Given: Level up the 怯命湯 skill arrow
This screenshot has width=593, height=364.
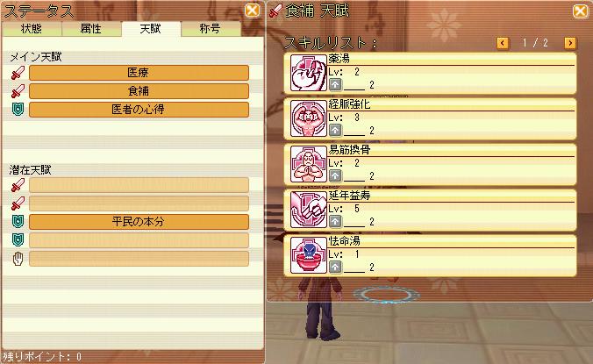Looking at the screenshot, I should [335, 268].
